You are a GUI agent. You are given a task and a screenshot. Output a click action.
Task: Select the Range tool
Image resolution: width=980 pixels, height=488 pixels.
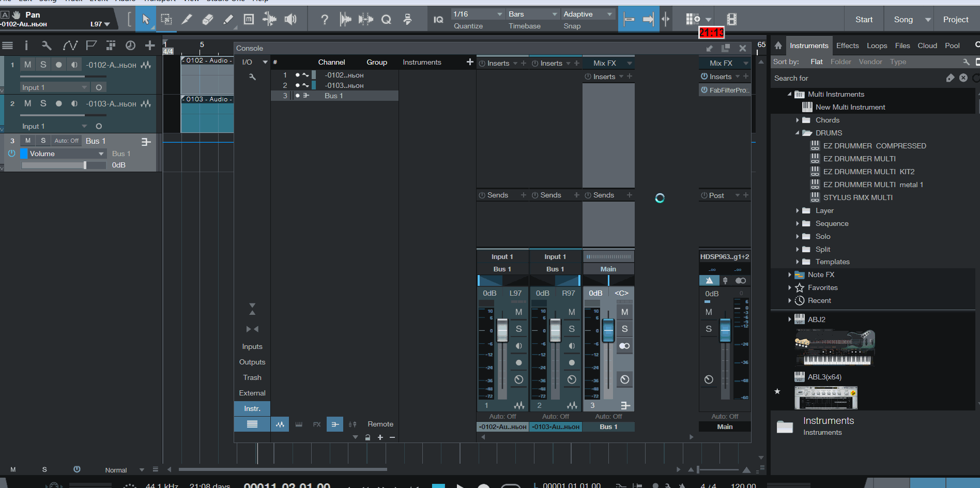tap(166, 20)
